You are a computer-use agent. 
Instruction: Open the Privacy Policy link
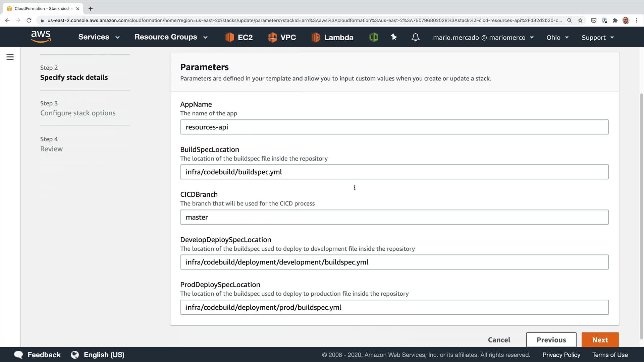pyautogui.click(x=561, y=355)
